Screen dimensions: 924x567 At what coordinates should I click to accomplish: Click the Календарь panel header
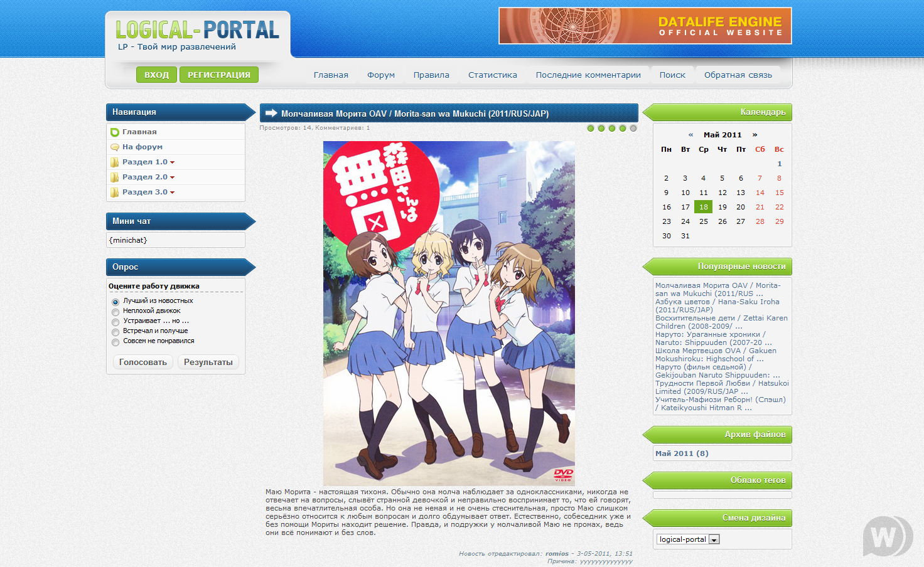point(717,112)
